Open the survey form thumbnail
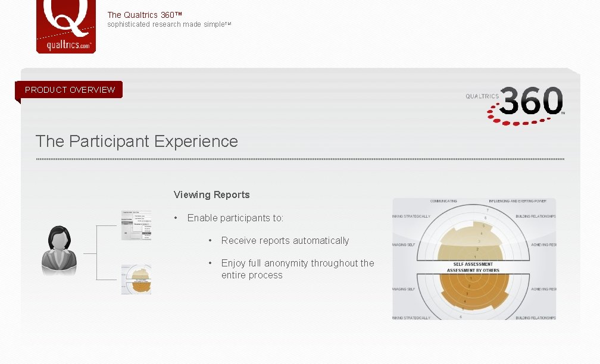This screenshot has height=364, width=600. 136,225
